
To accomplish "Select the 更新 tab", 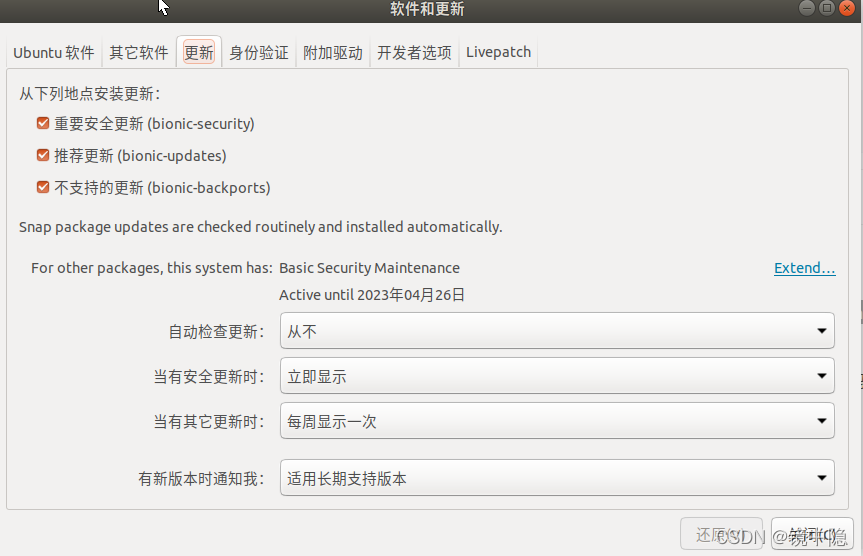I will click(x=199, y=52).
